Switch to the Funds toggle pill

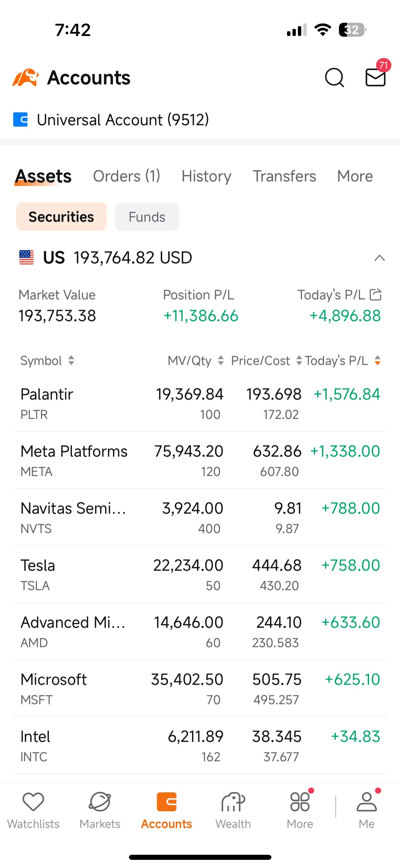[x=147, y=217]
